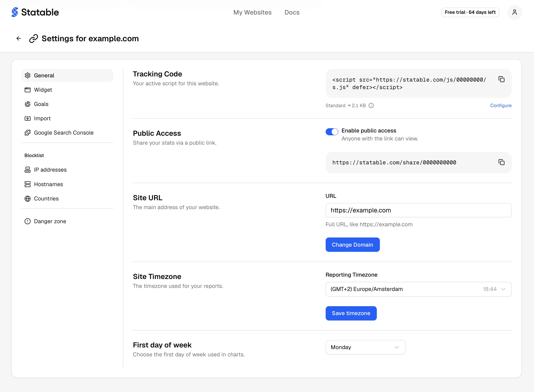The height and width of the screenshot is (392, 534).
Task: Open the Countries blocklist
Action: coord(67,199)
